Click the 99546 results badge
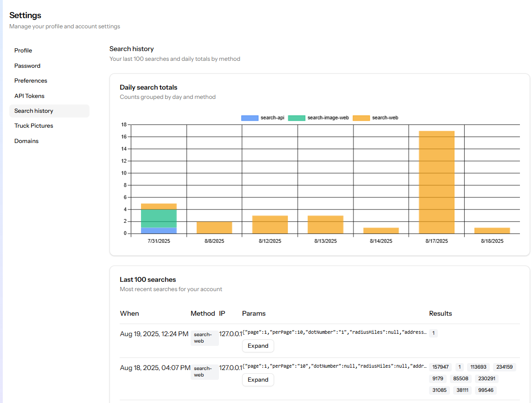532x403 pixels. coord(485,390)
